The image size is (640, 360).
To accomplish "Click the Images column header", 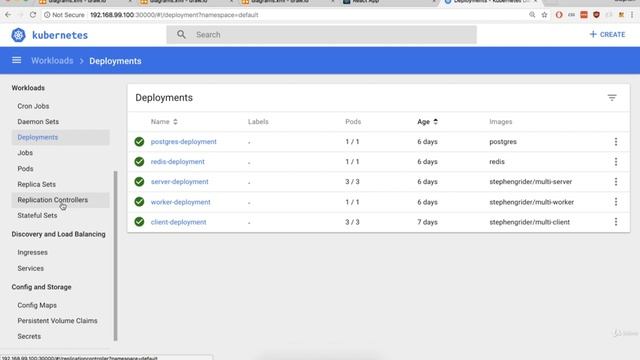I will 500,122.
